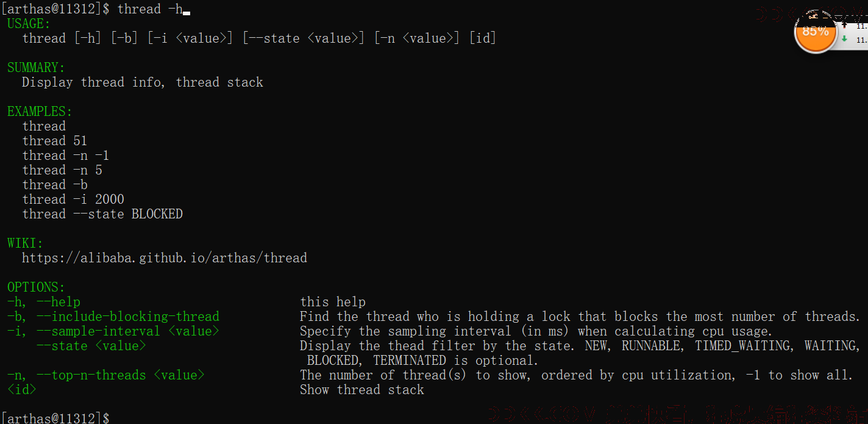Click the 'thread --state BLOCKED' example line
This screenshot has height=424, width=868.
[102, 214]
